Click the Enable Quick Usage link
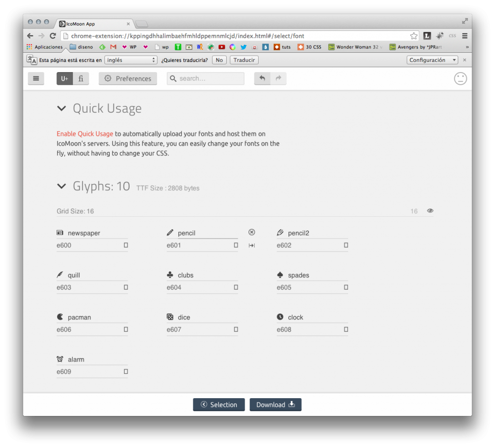Viewport: 495px width, 448px height. click(x=85, y=134)
